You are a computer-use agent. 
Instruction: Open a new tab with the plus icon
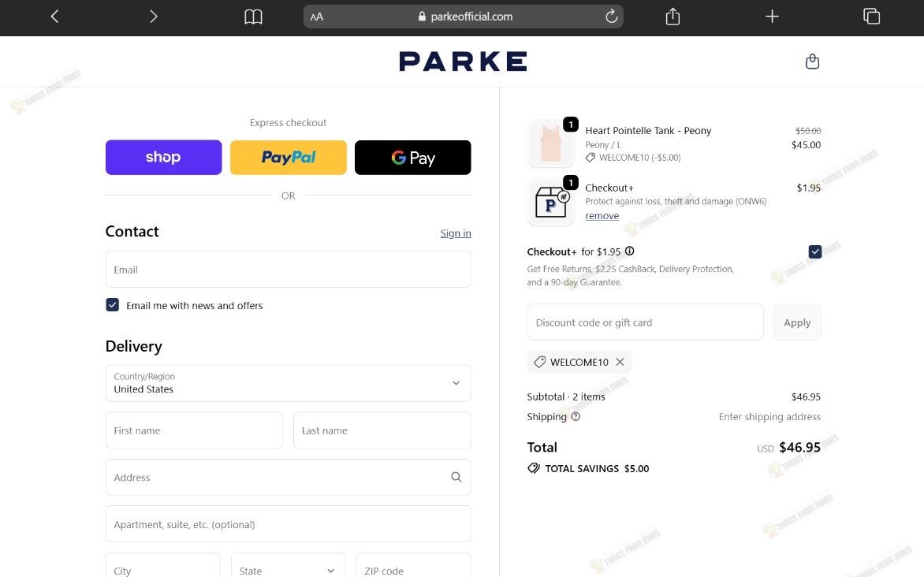pos(772,17)
